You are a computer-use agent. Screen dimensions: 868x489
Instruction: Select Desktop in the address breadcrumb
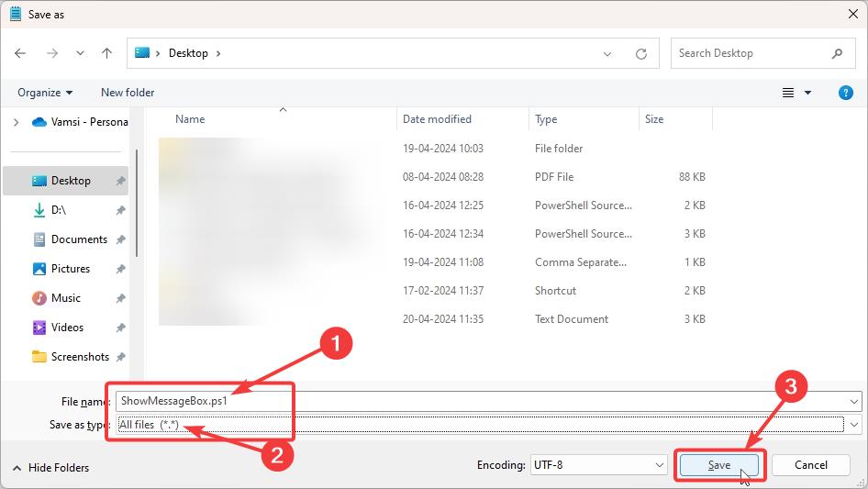click(188, 53)
